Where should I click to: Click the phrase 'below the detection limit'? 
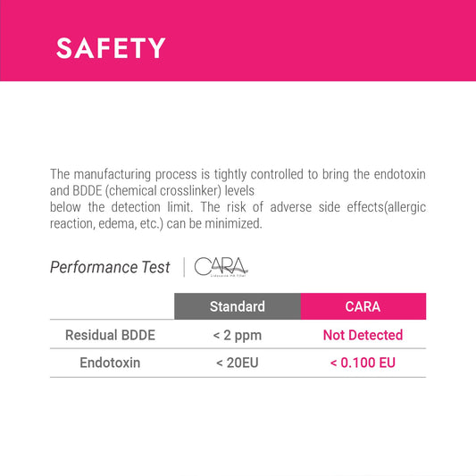click(x=121, y=207)
